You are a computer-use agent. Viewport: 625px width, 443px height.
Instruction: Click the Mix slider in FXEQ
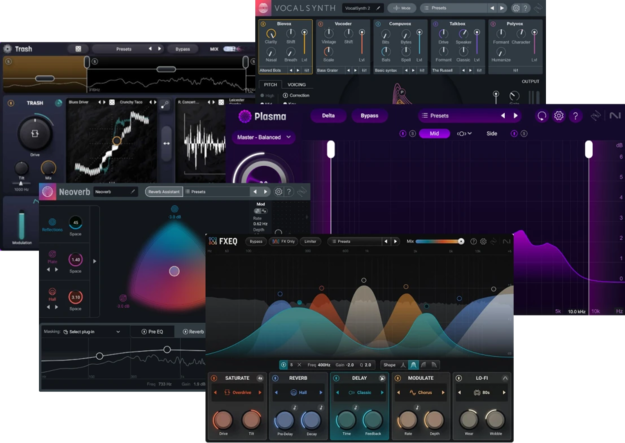(x=440, y=241)
